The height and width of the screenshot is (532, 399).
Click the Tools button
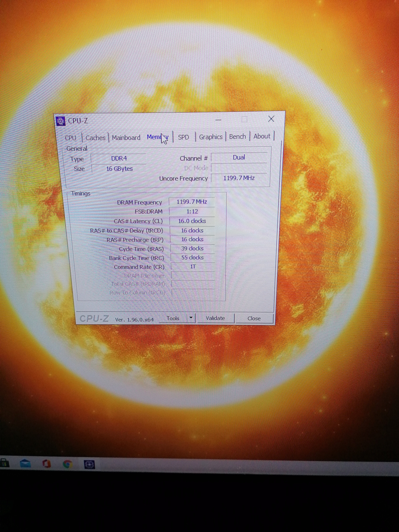173,318
